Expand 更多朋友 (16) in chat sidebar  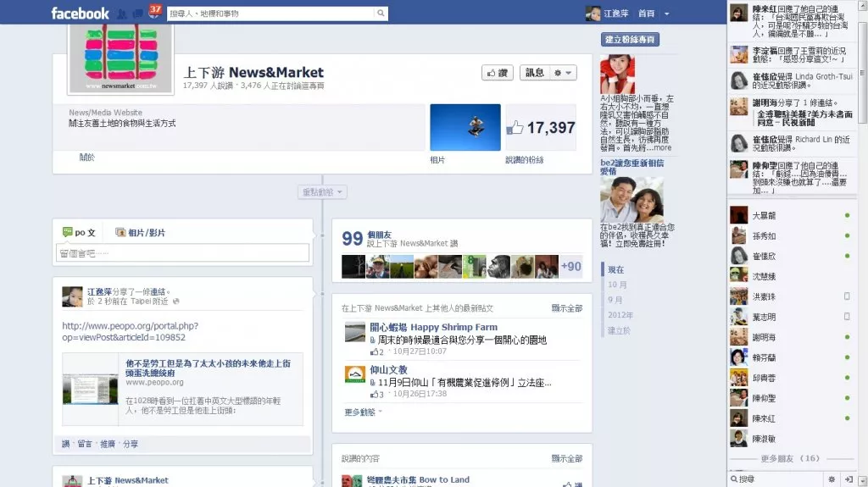click(x=791, y=458)
